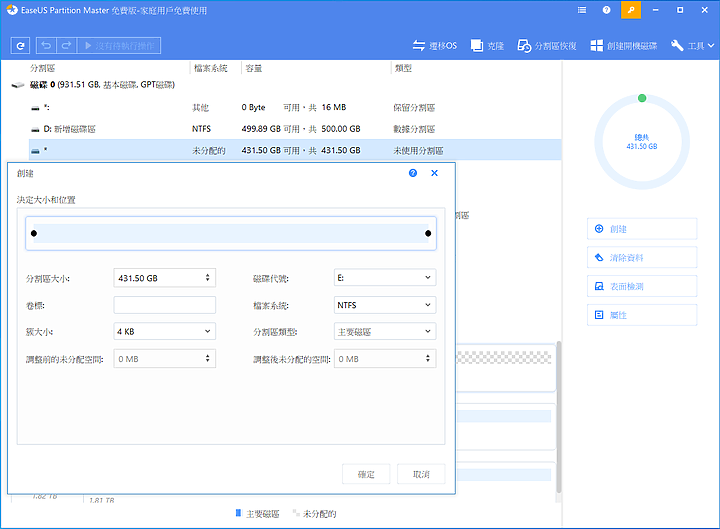Click the Wipe Data eraser icon
Screen dimensions: 720x529
point(599,257)
